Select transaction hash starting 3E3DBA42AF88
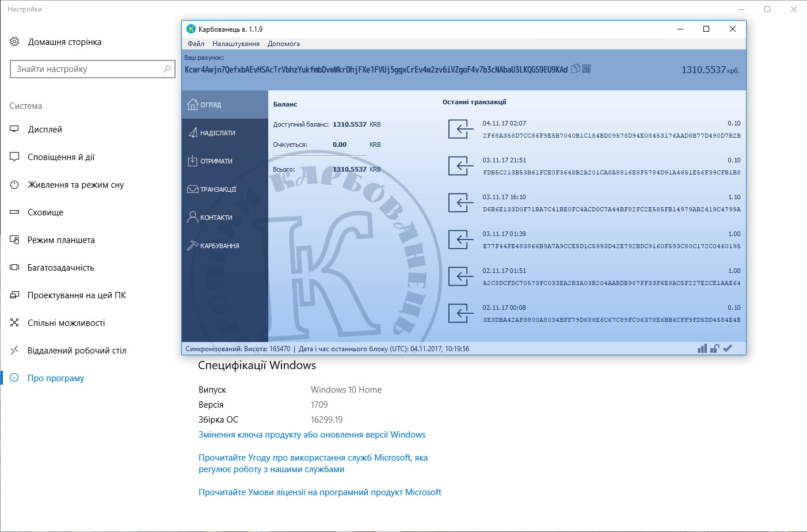 (612, 320)
